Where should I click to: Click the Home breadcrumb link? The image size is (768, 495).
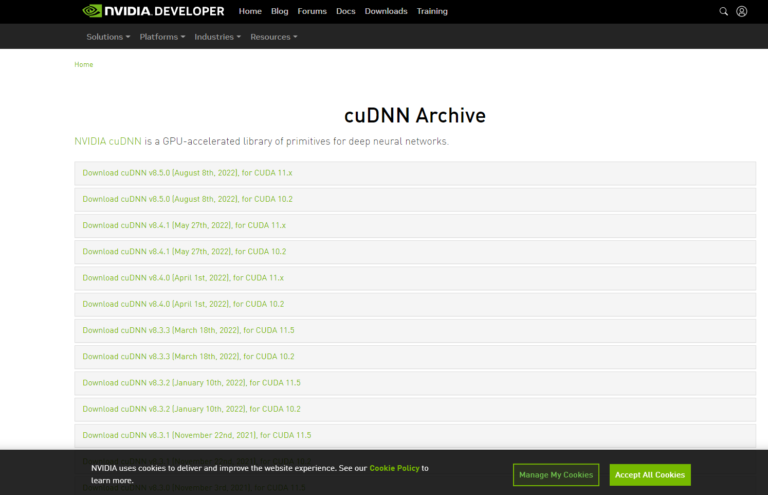(84, 64)
